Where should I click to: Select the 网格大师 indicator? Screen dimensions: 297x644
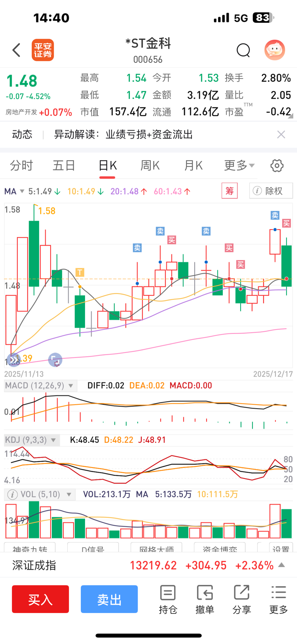pyautogui.click(x=156, y=548)
